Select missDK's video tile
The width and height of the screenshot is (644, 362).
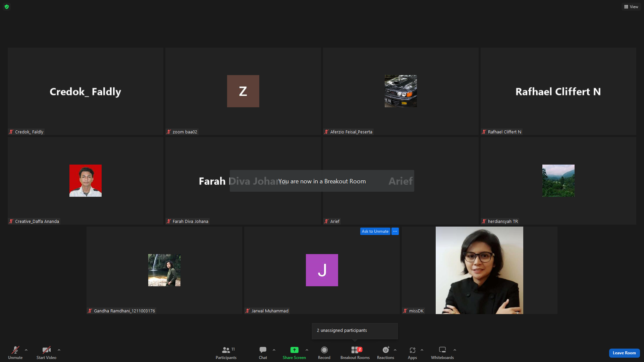point(479,270)
